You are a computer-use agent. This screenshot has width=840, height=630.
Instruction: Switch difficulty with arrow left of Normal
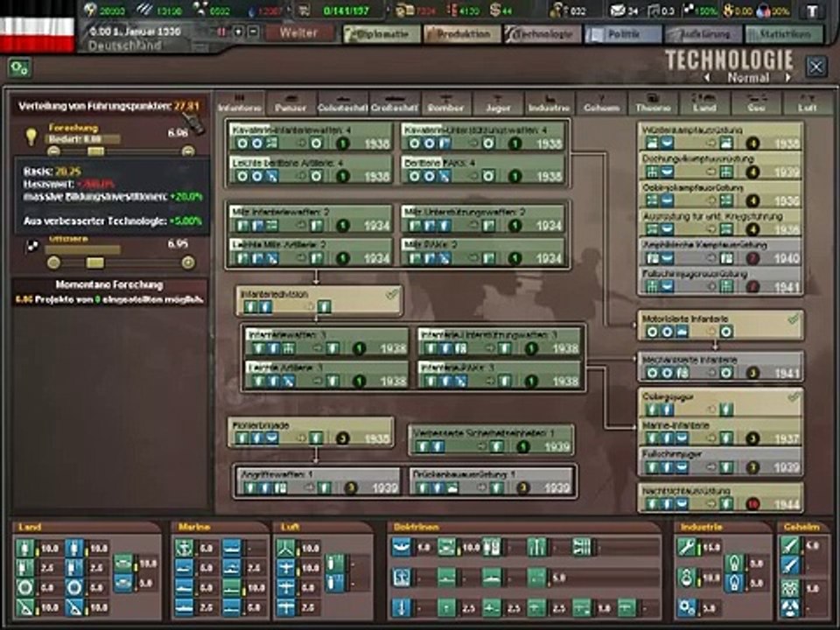[707, 77]
